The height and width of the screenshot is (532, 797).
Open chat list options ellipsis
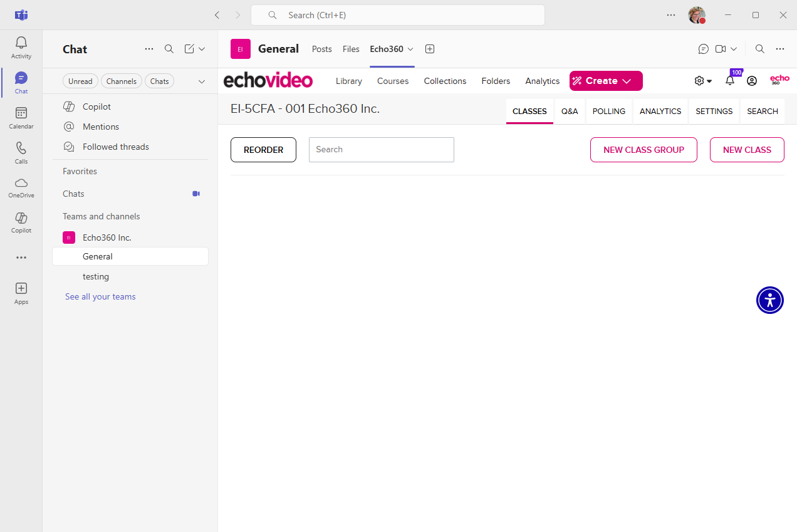tap(149, 49)
